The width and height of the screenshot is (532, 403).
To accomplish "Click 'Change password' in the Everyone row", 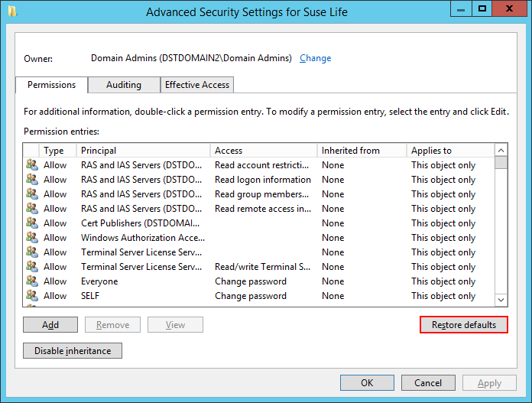I will tap(251, 281).
